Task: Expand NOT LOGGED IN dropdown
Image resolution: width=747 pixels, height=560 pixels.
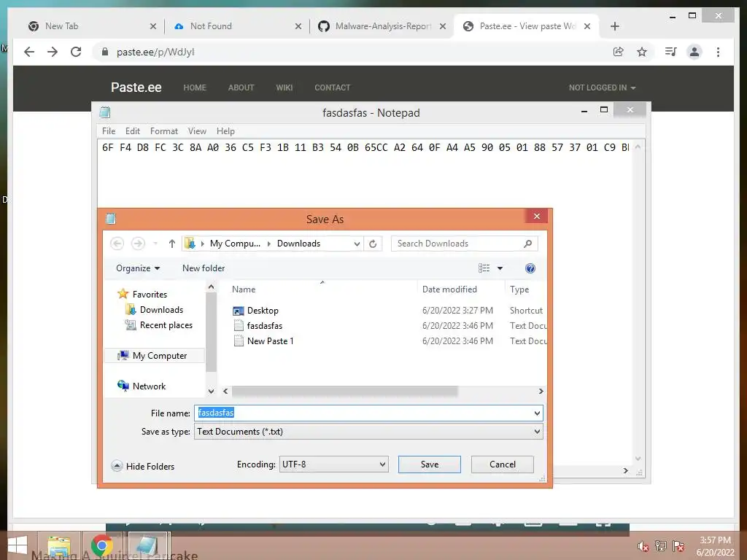Action: 602,87
